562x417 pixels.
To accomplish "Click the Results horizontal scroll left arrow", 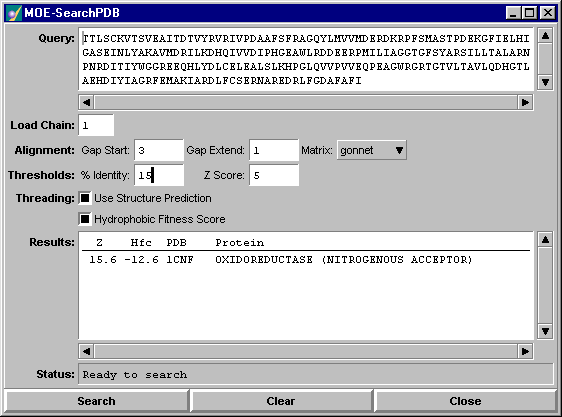I will [x=86, y=351].
